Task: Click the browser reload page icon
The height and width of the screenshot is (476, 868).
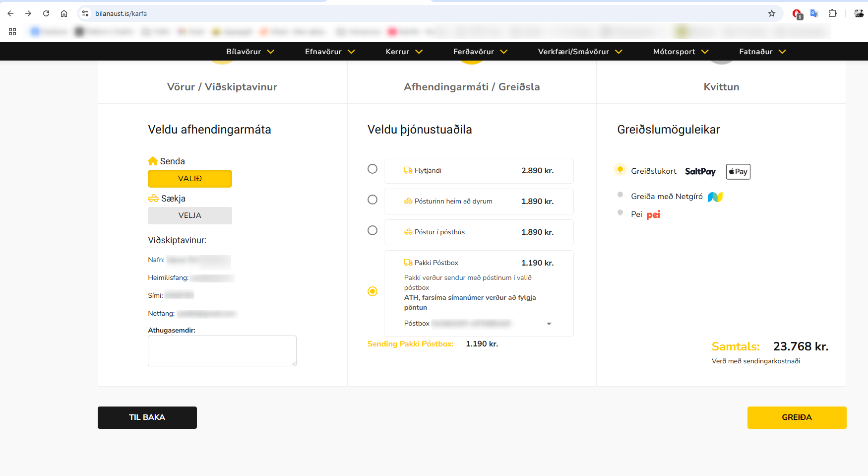Action: pos(46,13)
